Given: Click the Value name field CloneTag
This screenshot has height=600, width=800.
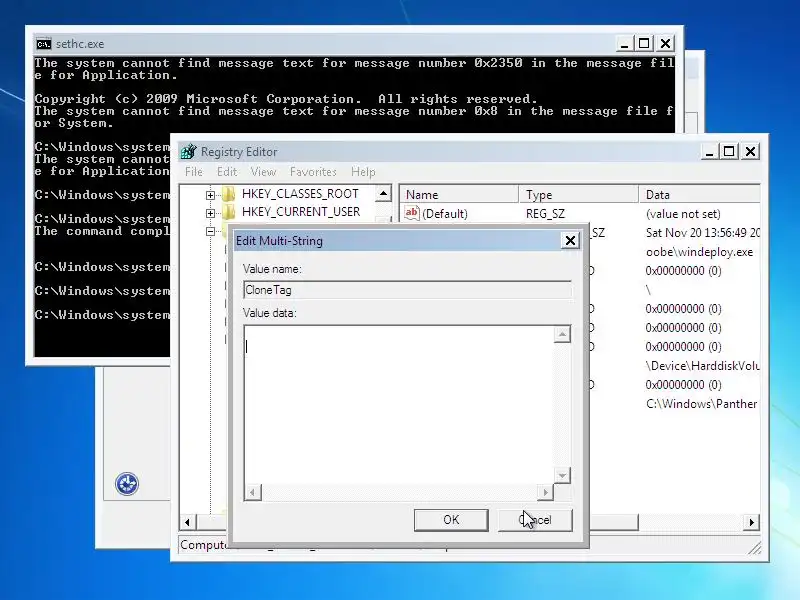Looking at the screenshot, I should pos(408,290).
